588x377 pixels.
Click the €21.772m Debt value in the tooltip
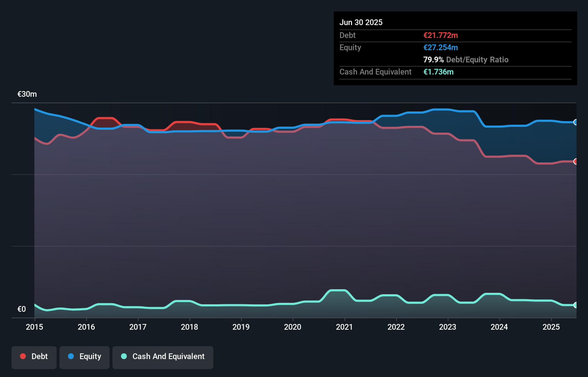pos(440,35)
